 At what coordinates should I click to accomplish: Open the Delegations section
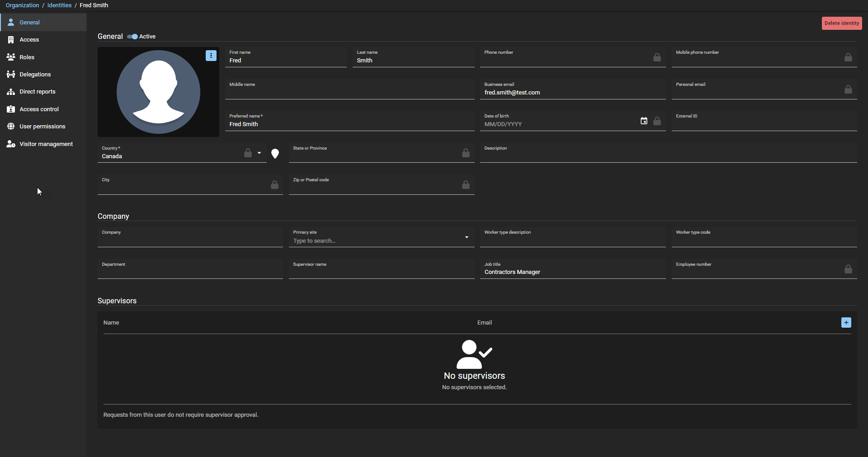(x=43, y=75)
